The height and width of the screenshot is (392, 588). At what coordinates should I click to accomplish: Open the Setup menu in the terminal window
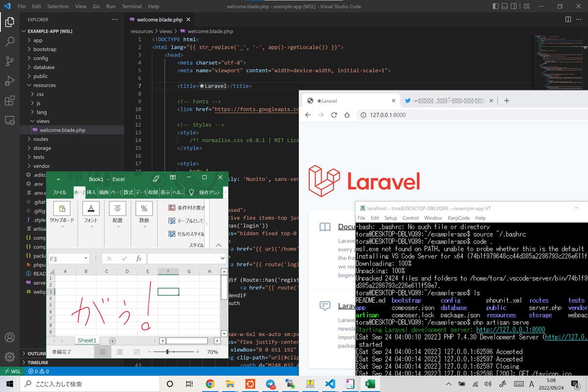[x=391, y=218]
